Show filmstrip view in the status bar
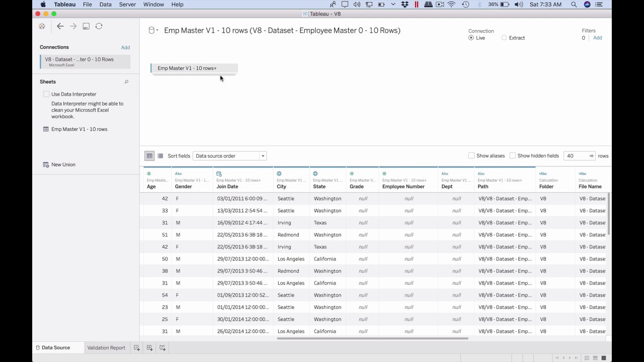Image resolution: width=644 pixels, height=362 pixels. [x=595, y=358]
